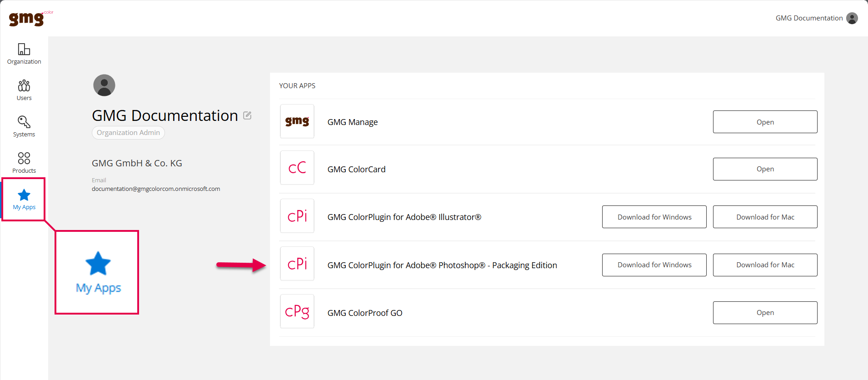The height and width of the screenshot is (380, 868).
Task: Click the GMG ColorProof GO app name
Action: tap(365, 313)
